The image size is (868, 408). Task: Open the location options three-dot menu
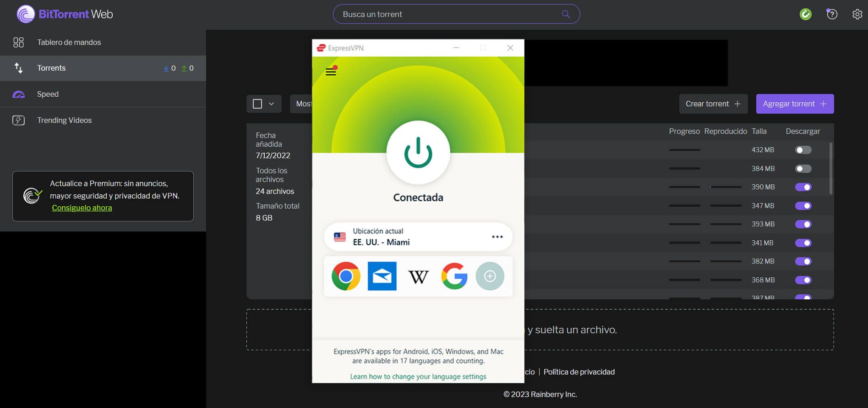(497, 237)
